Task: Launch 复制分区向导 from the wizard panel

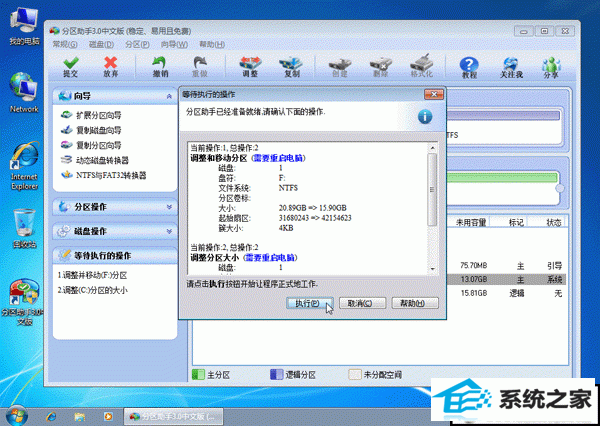Action: (x=91, y=145)
